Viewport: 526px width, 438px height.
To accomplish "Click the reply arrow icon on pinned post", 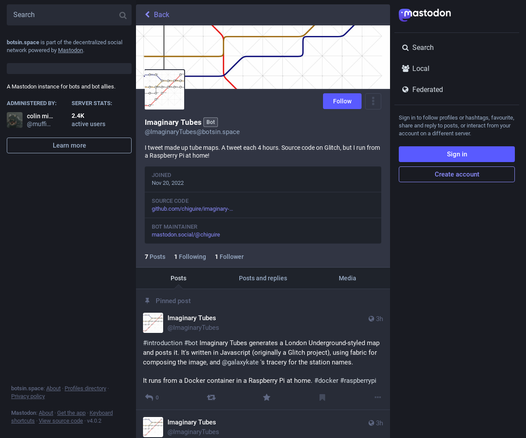I will click(x=149, y=397).
